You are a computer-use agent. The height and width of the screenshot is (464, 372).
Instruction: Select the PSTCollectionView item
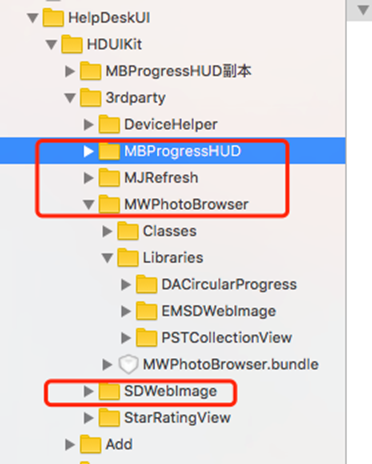(227, 338)
